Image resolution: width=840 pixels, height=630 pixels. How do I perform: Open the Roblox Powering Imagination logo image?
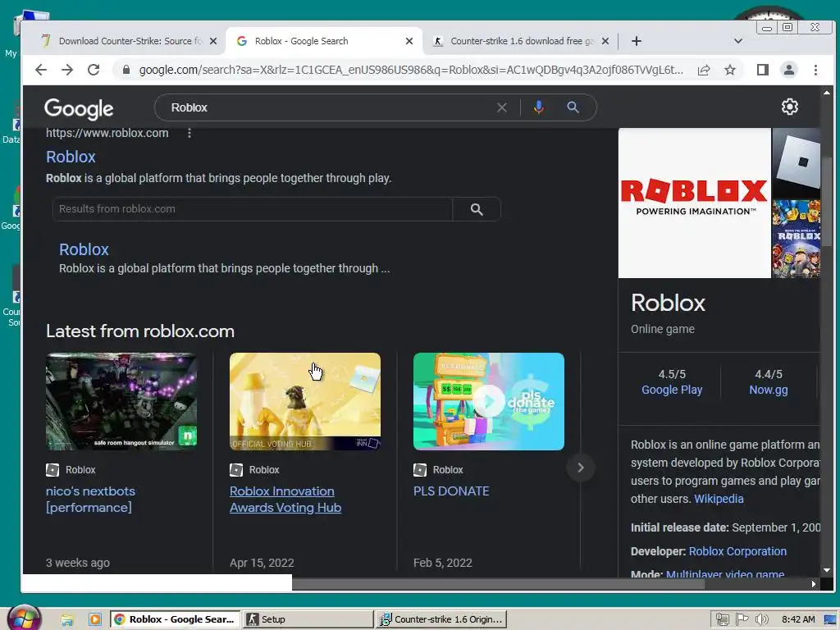(694, 203)
